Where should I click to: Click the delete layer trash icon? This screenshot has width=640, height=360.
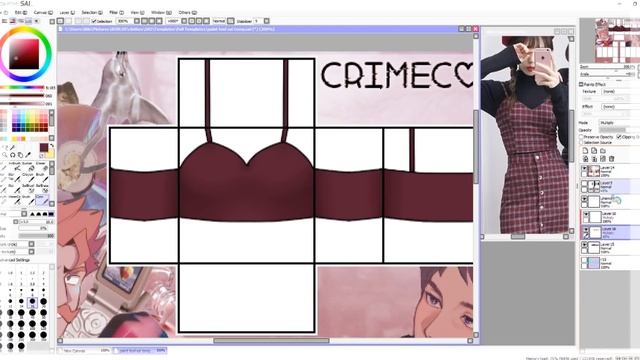point(611,159)
